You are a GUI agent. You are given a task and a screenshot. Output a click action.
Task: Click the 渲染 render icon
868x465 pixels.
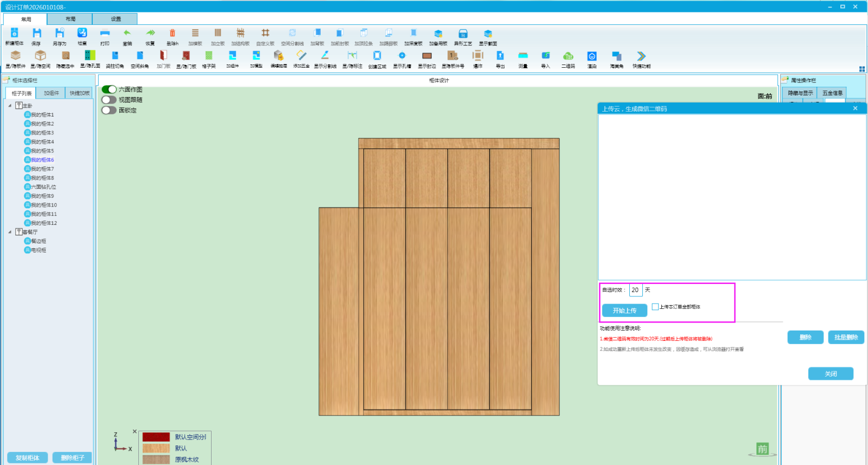pos(592,56)
